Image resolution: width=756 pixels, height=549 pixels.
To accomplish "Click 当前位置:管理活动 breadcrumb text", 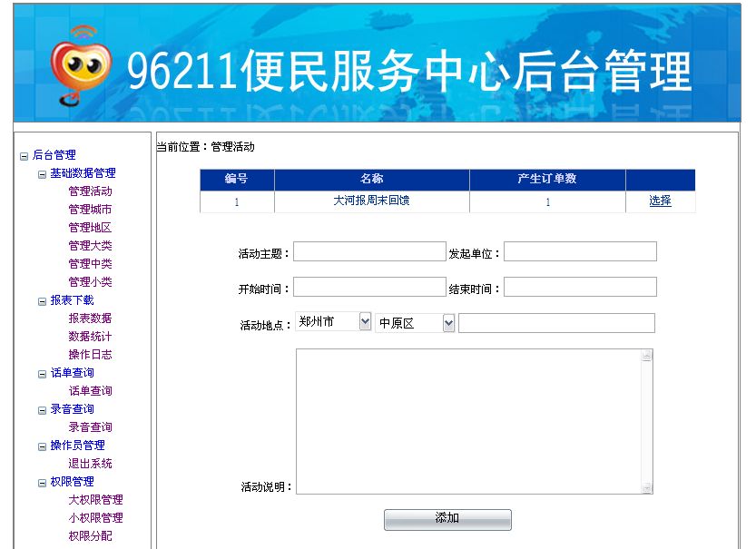I will (x=205, y=147).
